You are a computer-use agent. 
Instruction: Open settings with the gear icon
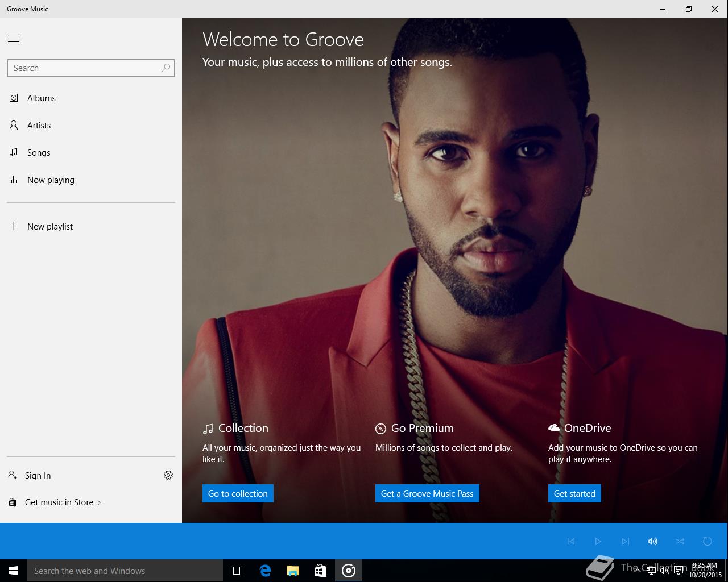point(168,475)
